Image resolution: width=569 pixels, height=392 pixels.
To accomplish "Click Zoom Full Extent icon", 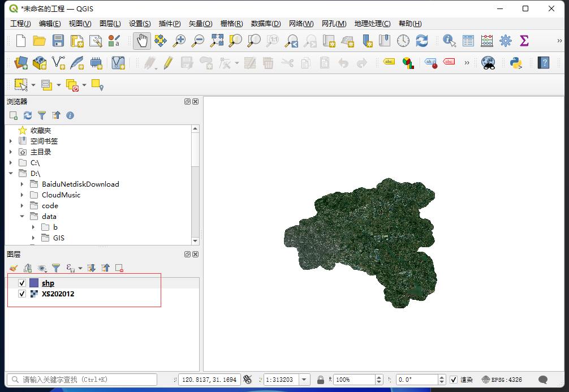I will (217, 41).
